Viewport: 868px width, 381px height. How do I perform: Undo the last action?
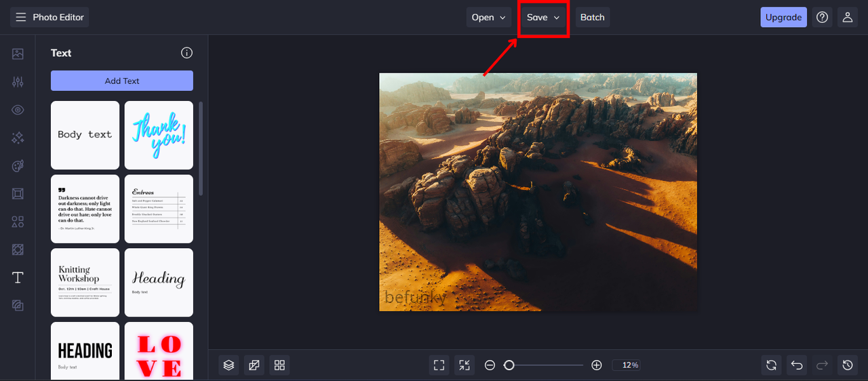point(797,365)
